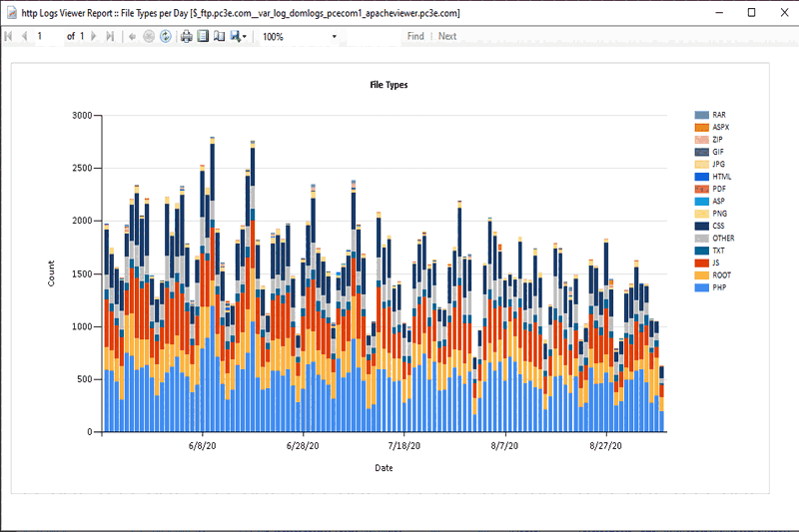Image resolution: width=799 pixels, height=532 pixels.
Task: Click the PHP legend color swatch
Action: (701, 286)
